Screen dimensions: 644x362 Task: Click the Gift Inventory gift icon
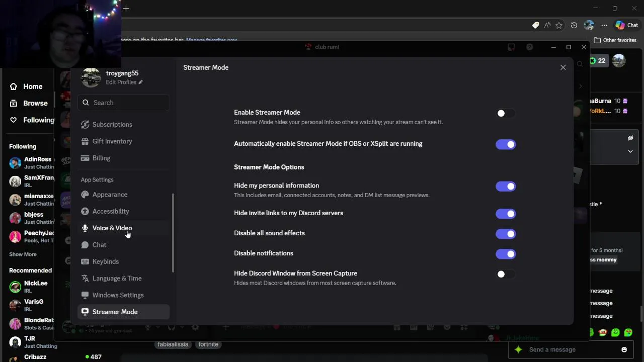85,141
